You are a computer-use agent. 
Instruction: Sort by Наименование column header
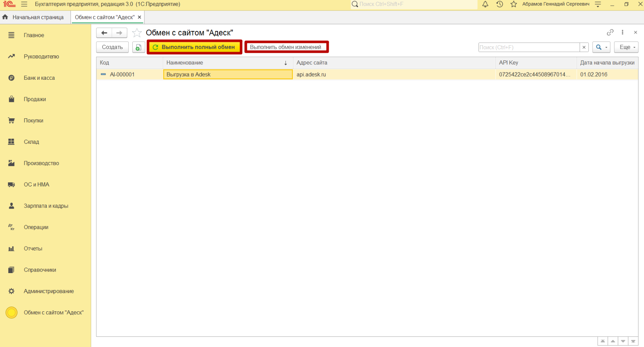pos(228,63)
